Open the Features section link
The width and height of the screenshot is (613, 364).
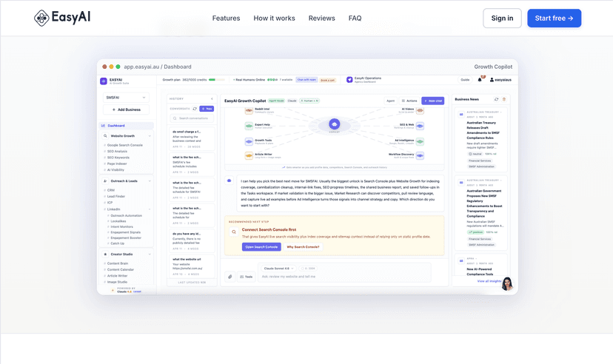point(226,18)
